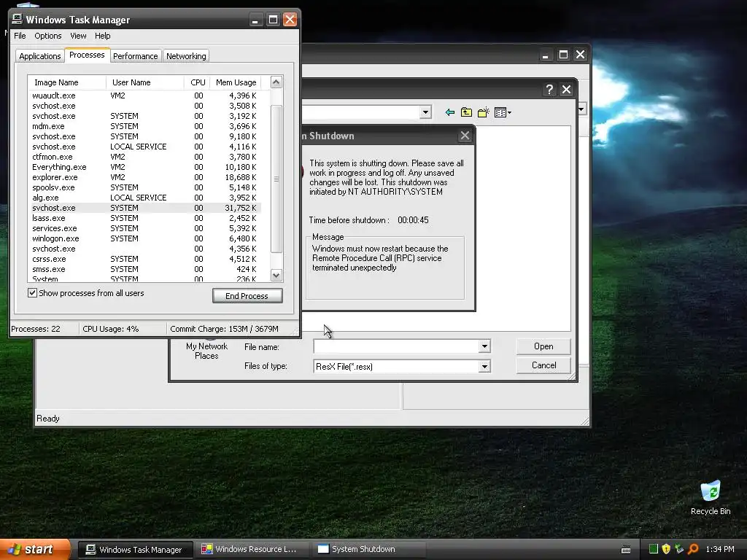Click the process list scroll down arrow
Image resolution: width=747 pixels, height=560 pixels.
tap(276, 275)
